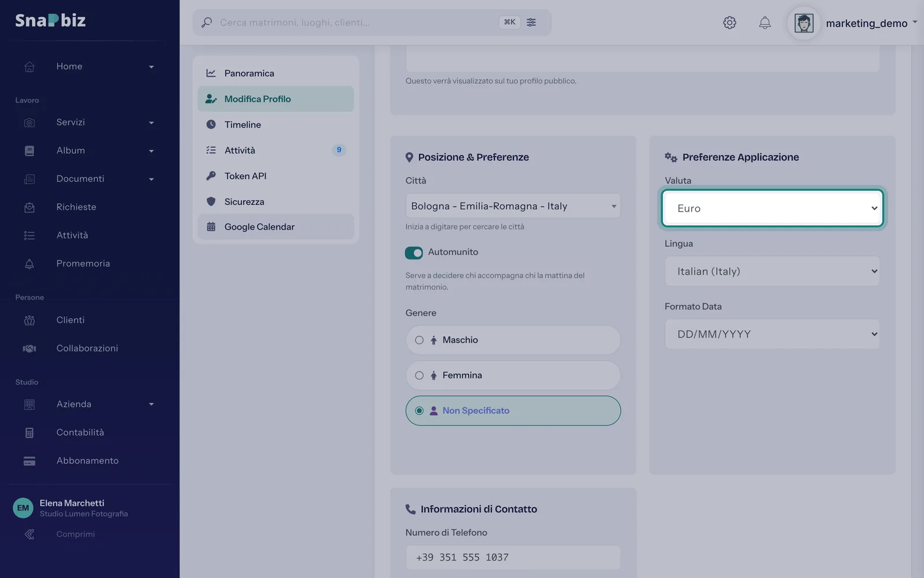924x578 pixels.
Task: Click the Snapbiz logo
Action: click(50, 20)
